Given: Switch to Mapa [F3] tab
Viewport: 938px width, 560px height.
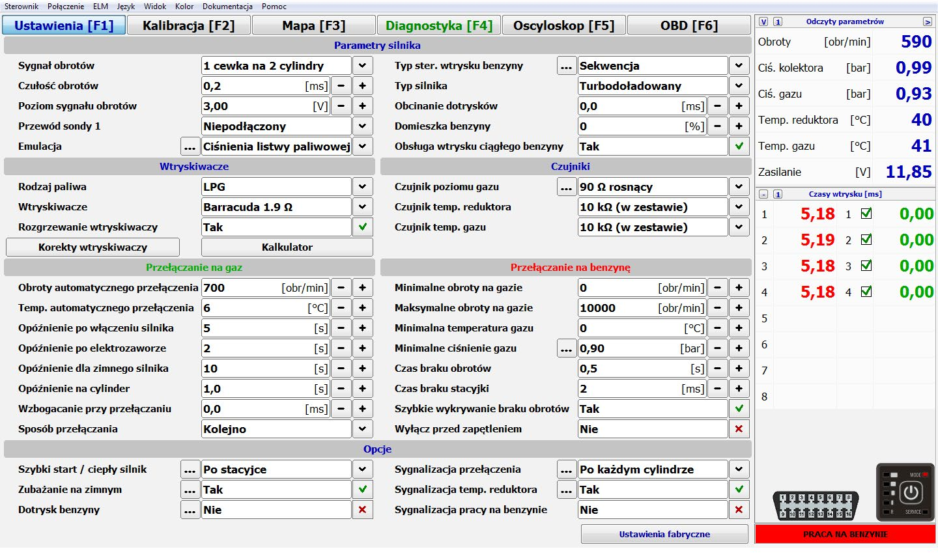Looking at the screenshot, I should pos(314,25).
